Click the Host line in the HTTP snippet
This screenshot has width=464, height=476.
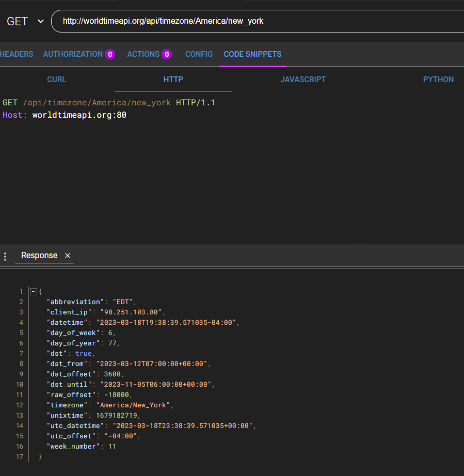click(65, 115)
